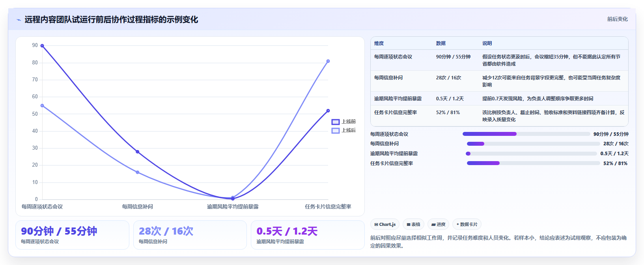644x265 pixels.
Task: Click progress row label 每周逐项状态会议
Action: pos(389,134)
